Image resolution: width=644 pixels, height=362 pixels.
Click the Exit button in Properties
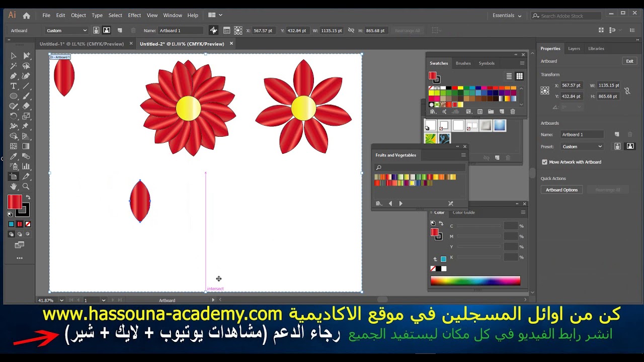click(629, 61)
